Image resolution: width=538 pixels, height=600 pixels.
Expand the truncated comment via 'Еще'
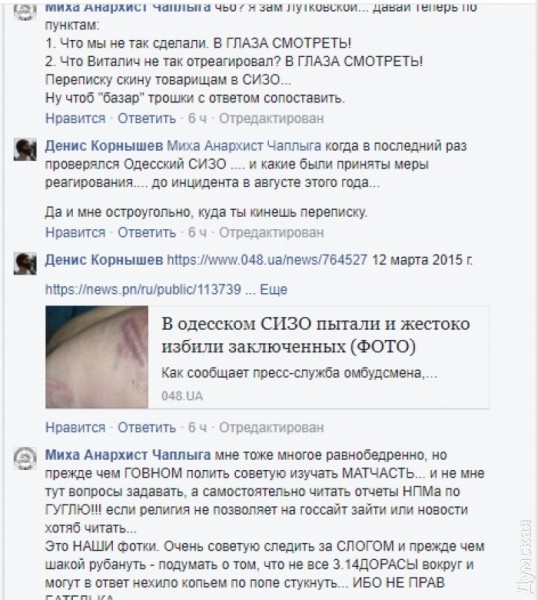(273, 289)
